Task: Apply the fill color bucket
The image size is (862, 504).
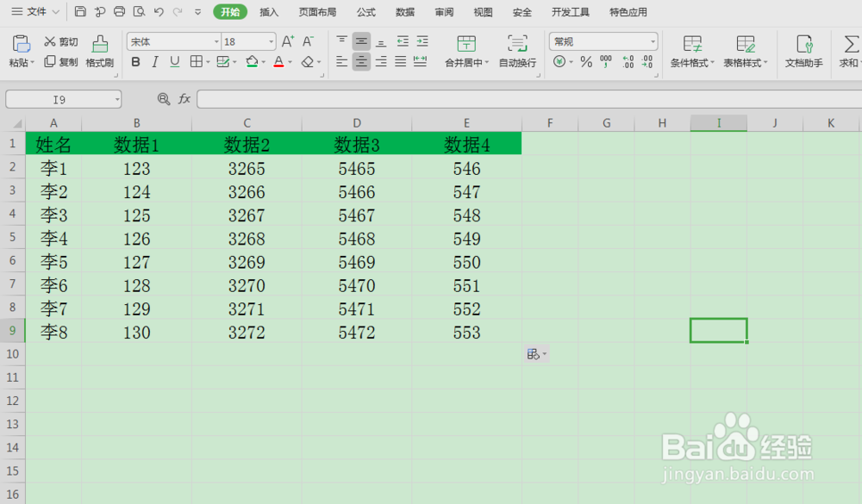Action: [252, 62]
